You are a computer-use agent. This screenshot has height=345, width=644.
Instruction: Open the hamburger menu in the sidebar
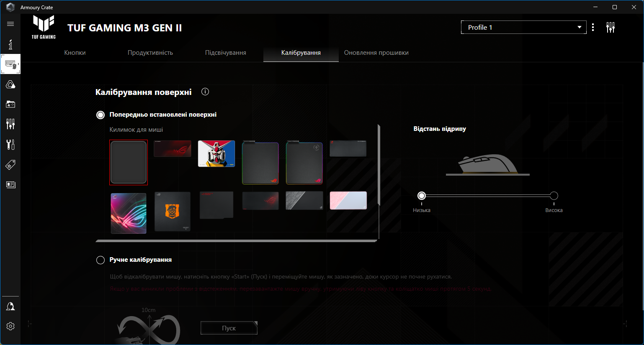10,24
